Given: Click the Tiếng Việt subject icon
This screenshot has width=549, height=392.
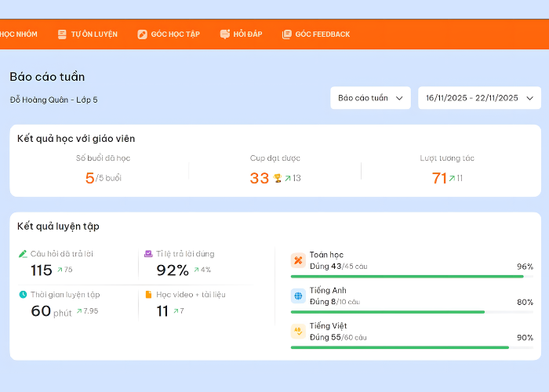Looking at the screenshot, I should pyautogui.click(x=298, y=331).
